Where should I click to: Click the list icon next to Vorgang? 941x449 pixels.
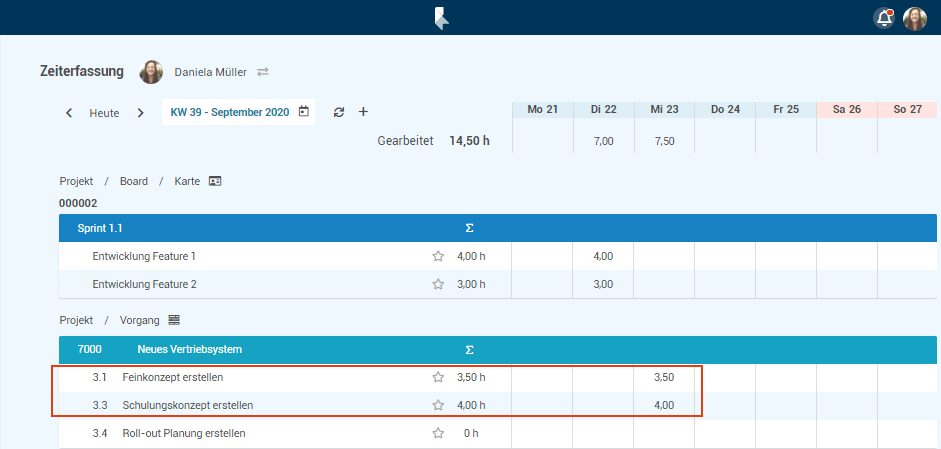(174, 321)
